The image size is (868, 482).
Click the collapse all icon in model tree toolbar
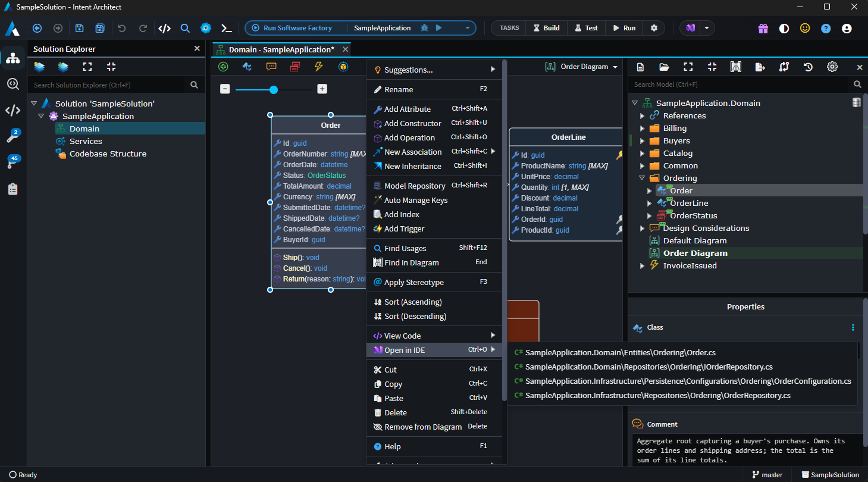712,67
